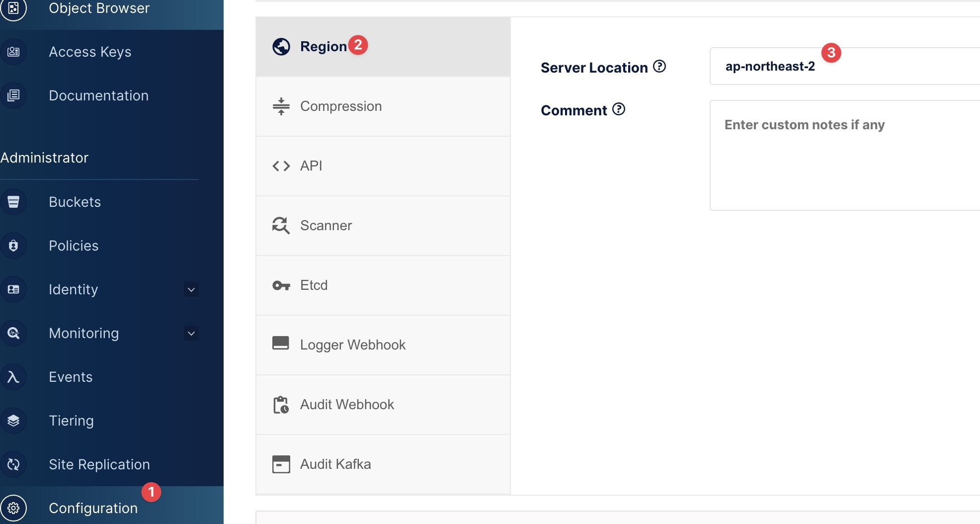This screenshot has height=524, width=980.
Task: Open Documentation from the sidebar
Action: click(98, 95)
